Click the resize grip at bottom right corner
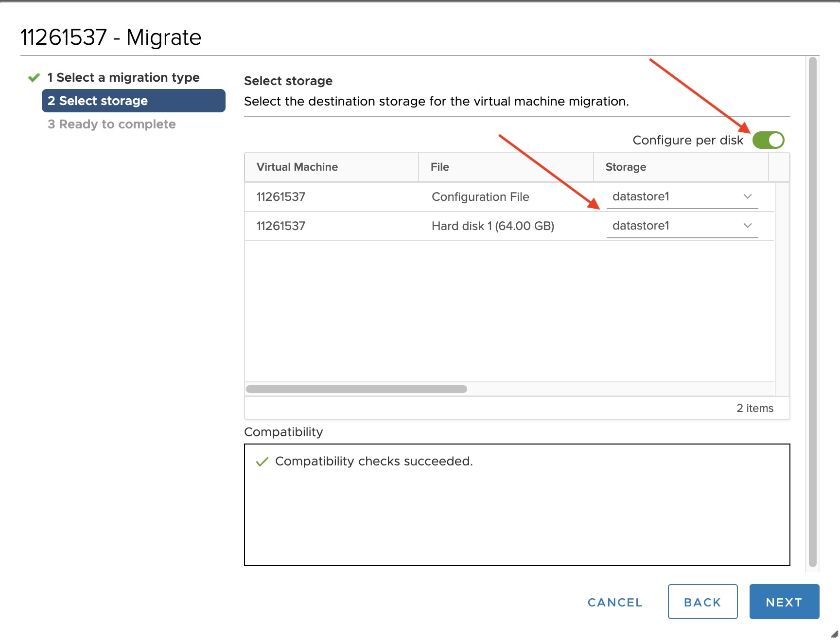 click(x=834, y=633)
